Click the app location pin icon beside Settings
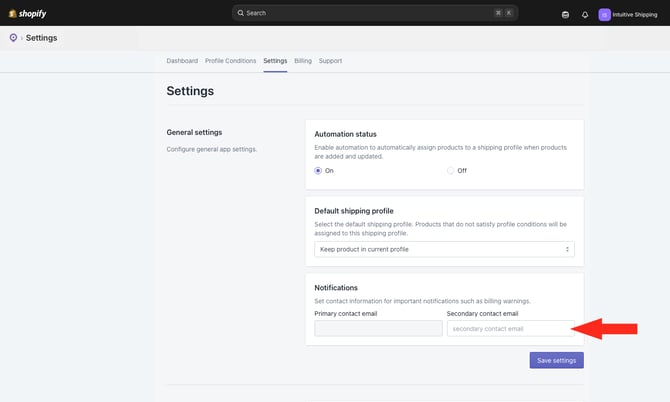 click(x=13, y=38)
